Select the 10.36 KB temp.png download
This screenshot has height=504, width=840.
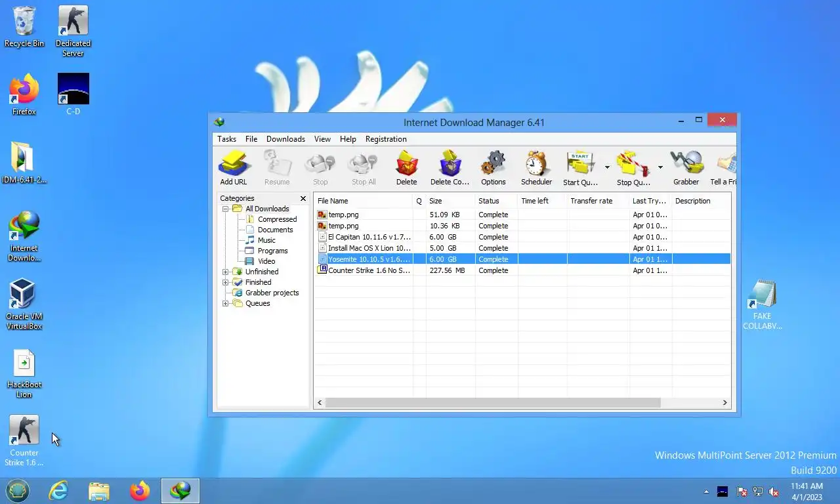pos(522,226)
